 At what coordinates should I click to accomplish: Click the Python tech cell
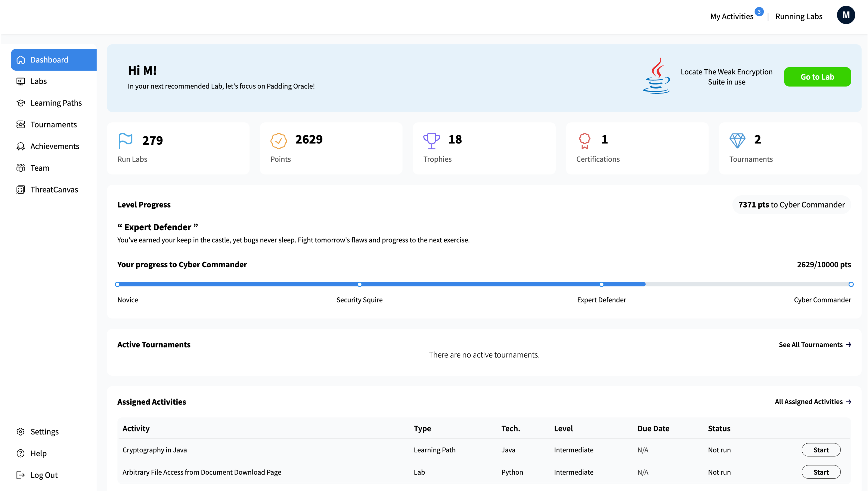click(512, 472)
